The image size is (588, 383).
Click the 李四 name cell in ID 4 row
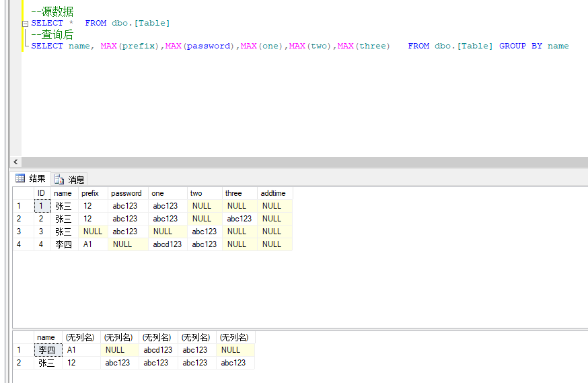65,244
